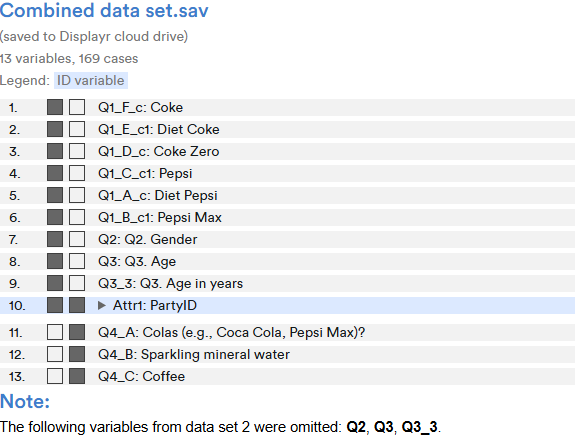Select the Q4_A: Colas variable label

coord(231,333)
